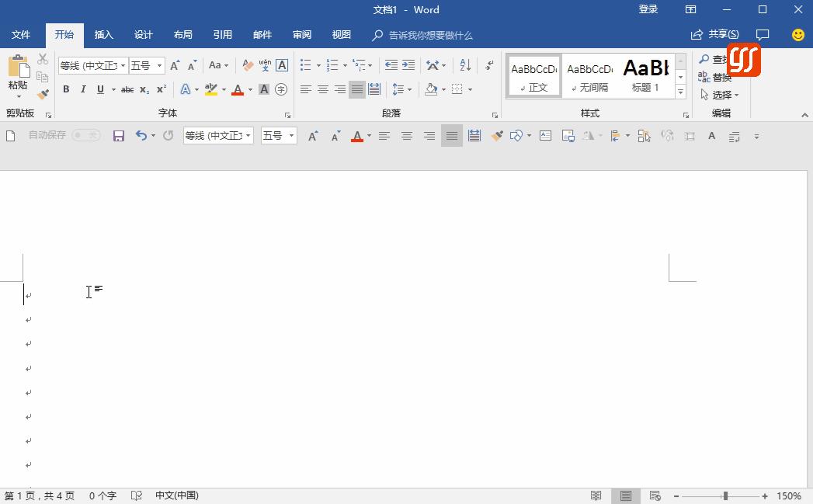Click the Clear All Formatting eraser icon
The height and width of the screenshot is (504, 813).
pos(248,65)
